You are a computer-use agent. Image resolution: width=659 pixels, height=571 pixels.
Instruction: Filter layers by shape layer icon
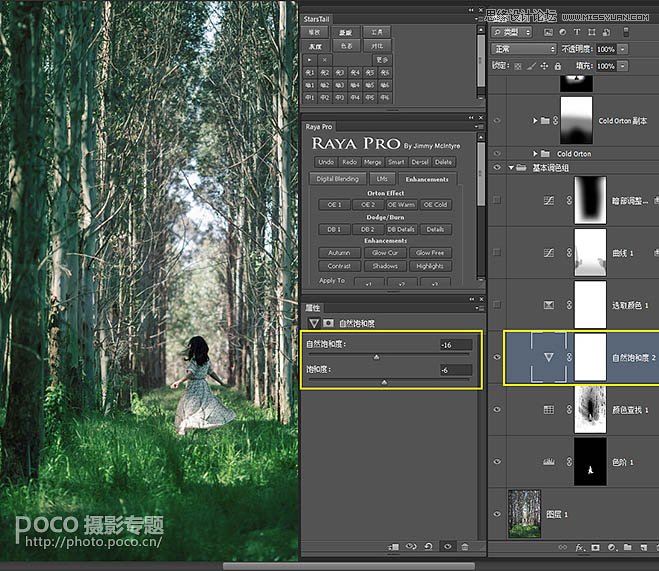(592, 32)
